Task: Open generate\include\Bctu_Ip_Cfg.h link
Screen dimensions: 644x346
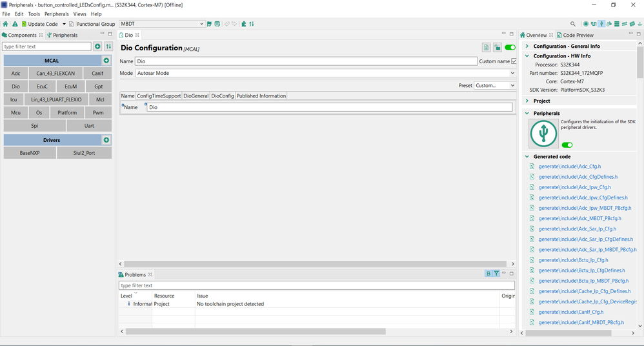Action: (574, 260)
